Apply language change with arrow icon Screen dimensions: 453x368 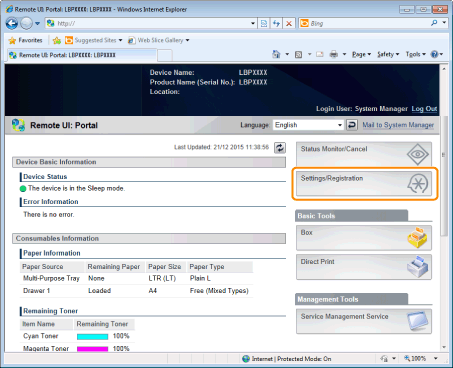coord(351,125)
